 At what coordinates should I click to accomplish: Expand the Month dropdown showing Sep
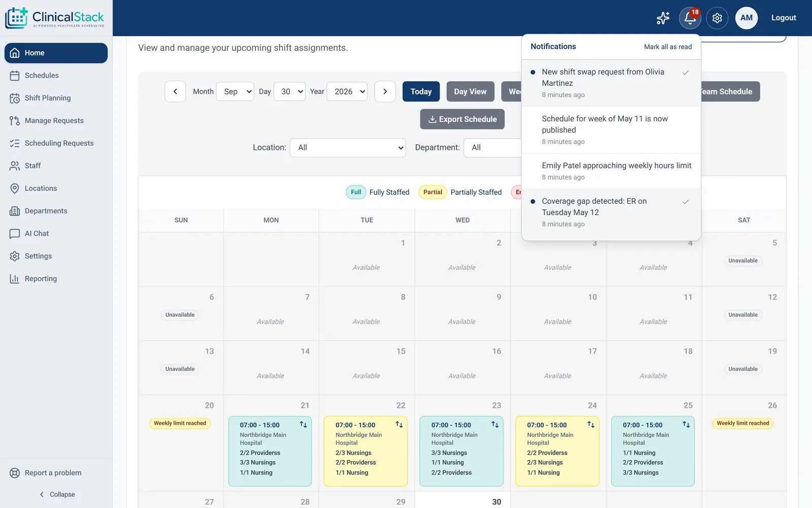(x=235, y=91)
